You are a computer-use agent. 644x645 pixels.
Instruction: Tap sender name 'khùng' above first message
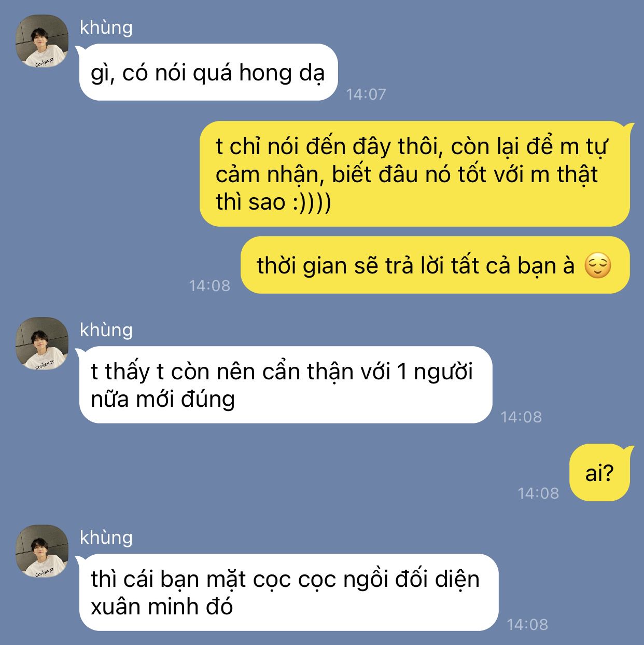click(x=106, y=27)
